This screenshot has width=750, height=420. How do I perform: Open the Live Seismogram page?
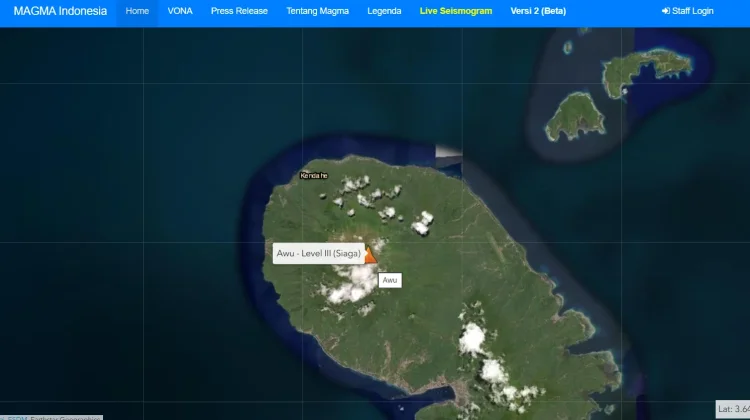456,11
